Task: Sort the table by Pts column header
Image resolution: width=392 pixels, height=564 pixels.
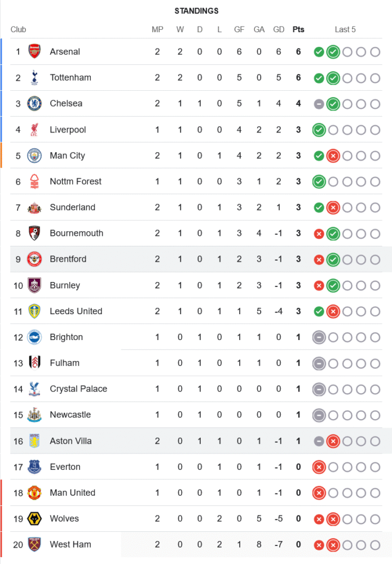Action: [298, 29]
